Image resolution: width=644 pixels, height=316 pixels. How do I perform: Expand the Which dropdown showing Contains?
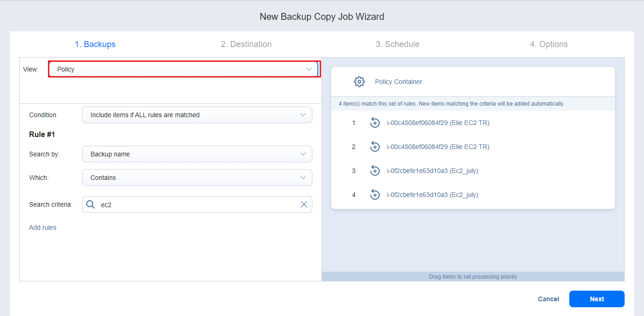pos(197,178)
